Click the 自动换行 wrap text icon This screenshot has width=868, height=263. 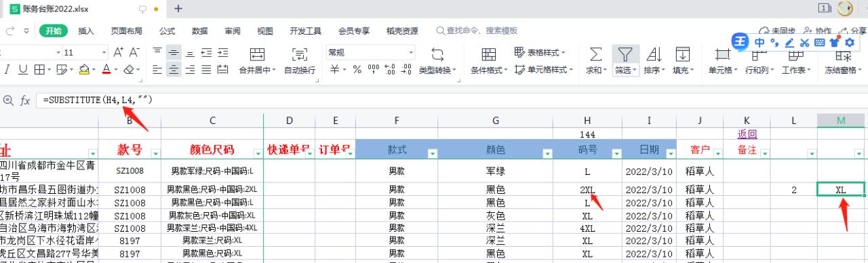299,54
